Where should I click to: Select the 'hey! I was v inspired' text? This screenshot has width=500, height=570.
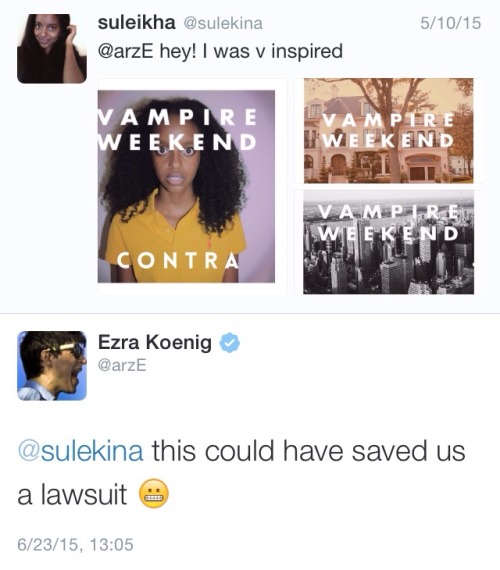coord(251,51)
